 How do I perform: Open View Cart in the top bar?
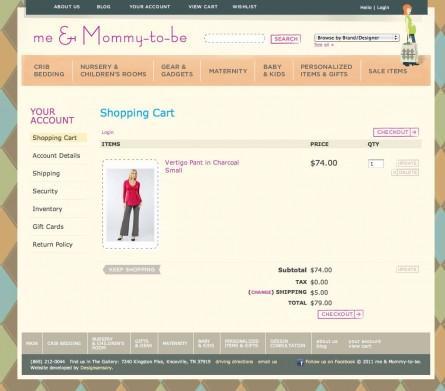click(x=203, y=7)
